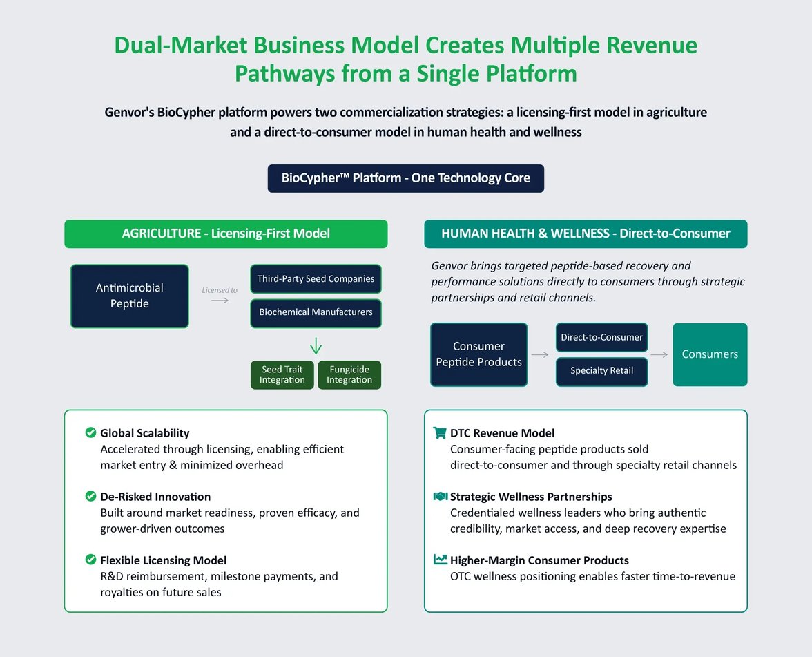
Task: Click the Seed Trait Integration box
Action: (282, 374)
